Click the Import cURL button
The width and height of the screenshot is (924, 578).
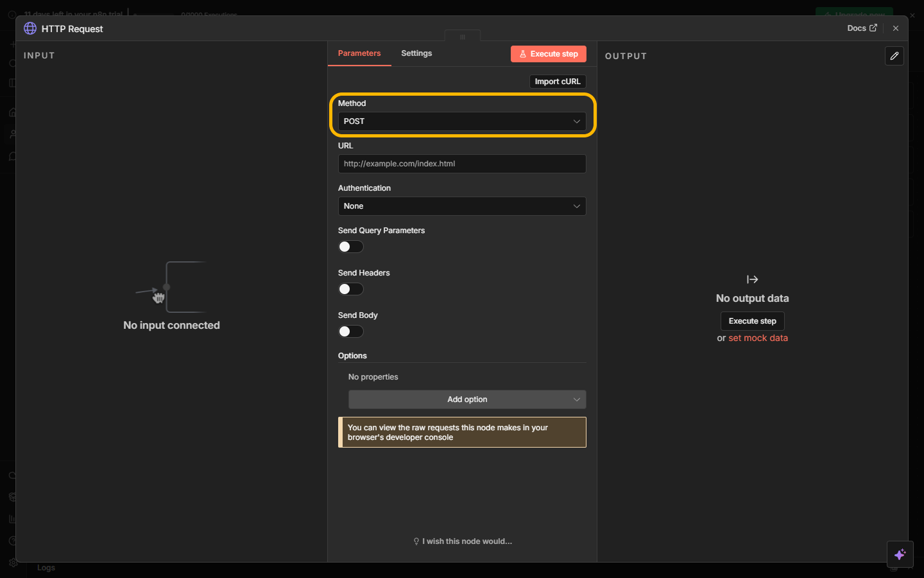click(557, 82)
